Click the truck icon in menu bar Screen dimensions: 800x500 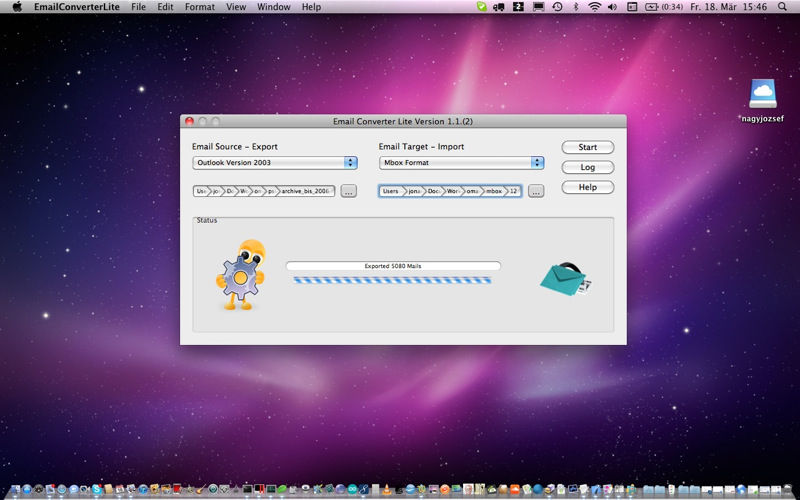point(499,7)
